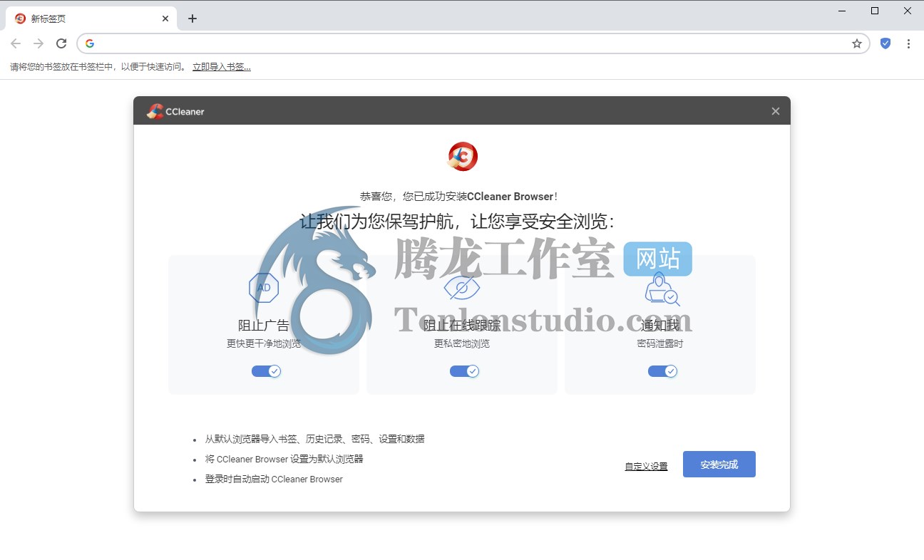Click the browser forward arrow
924x560 pixels.
point(38,43)
